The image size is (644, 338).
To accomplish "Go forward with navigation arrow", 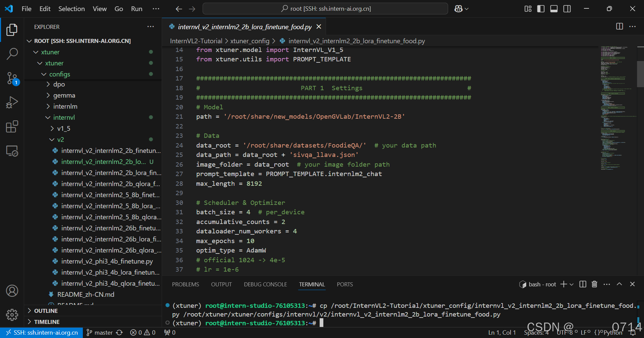I will coord(192,9).
